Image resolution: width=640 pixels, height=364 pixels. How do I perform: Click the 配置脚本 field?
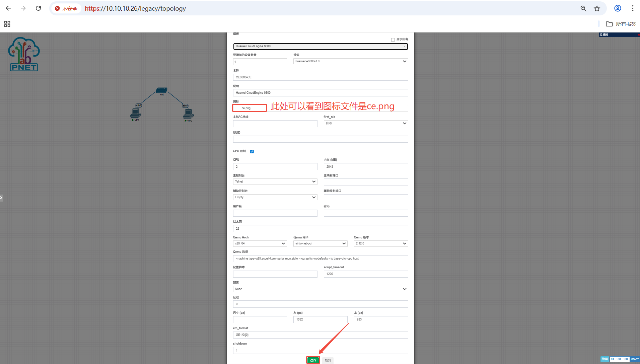pos(275,274)
